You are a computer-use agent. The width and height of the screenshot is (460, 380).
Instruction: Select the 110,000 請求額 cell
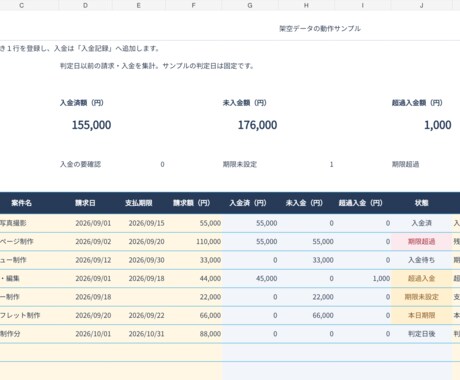pyautogui.click(x=194, y=242)
